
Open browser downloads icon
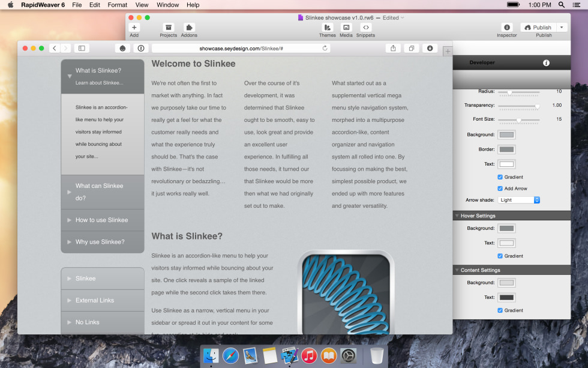(x=430, y=48)
